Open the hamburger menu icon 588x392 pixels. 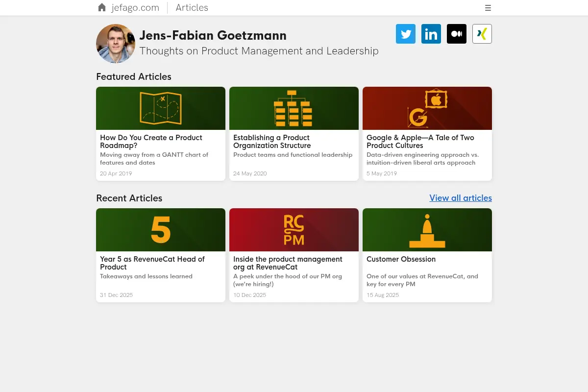(x=488, y=8)
